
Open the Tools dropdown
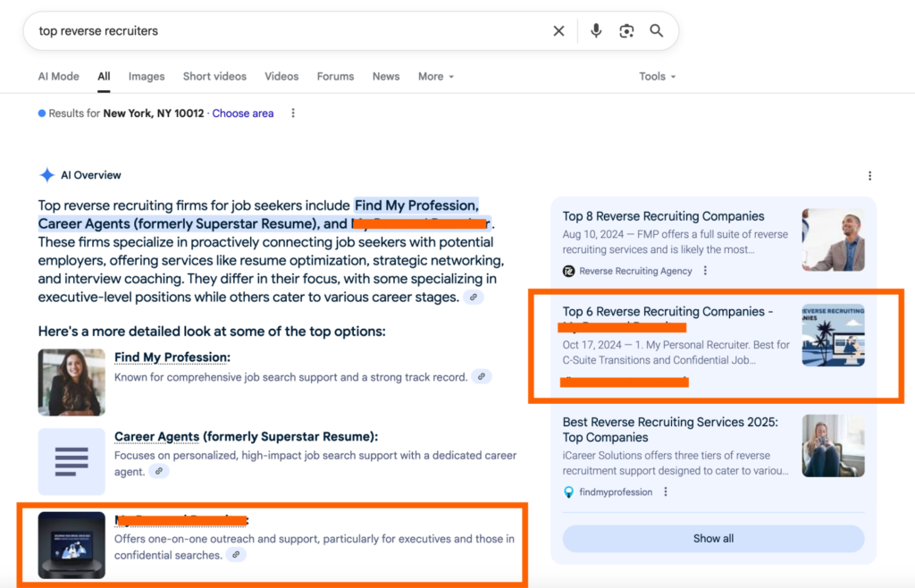657,77
